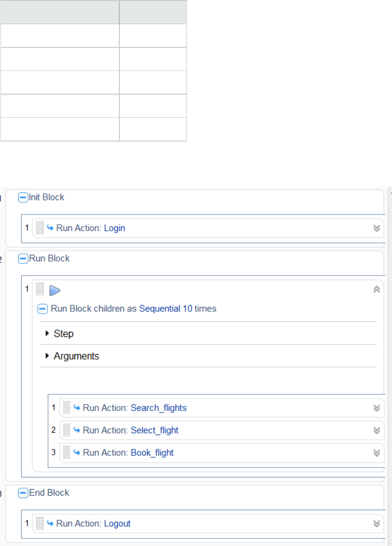This screenshot has width=392, height=546.
Task: Click the arrow icon before Run Action: Logout
Action: point(50,523)
